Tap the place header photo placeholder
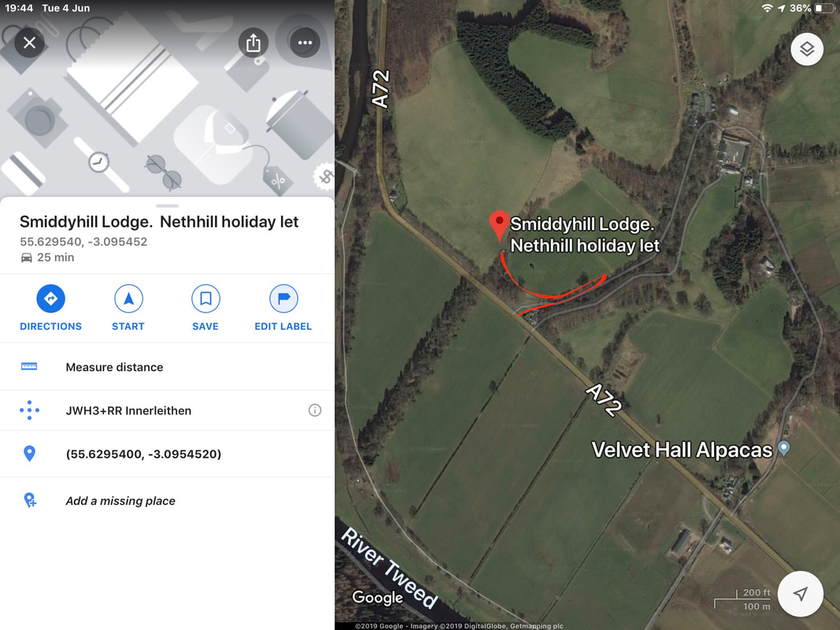840x630 pixels. point(167,98)
